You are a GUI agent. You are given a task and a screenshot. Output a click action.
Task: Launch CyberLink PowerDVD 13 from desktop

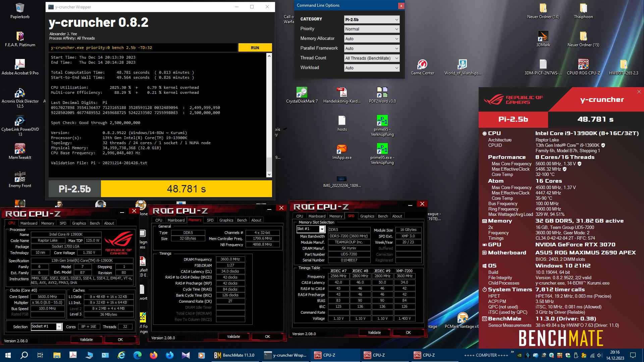pyautogui.click(x=20, y=126)
